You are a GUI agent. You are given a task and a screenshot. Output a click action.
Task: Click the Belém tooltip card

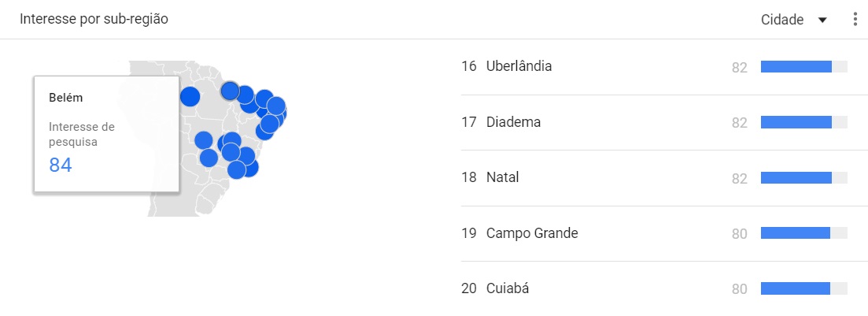(106, 134)
